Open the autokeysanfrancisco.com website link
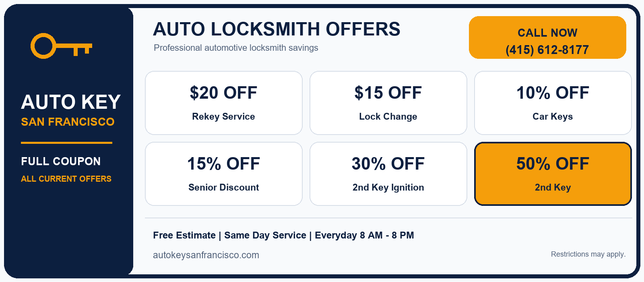Image resolution: width=644 pixels, height=282 pixels. [x=206, y=255]
